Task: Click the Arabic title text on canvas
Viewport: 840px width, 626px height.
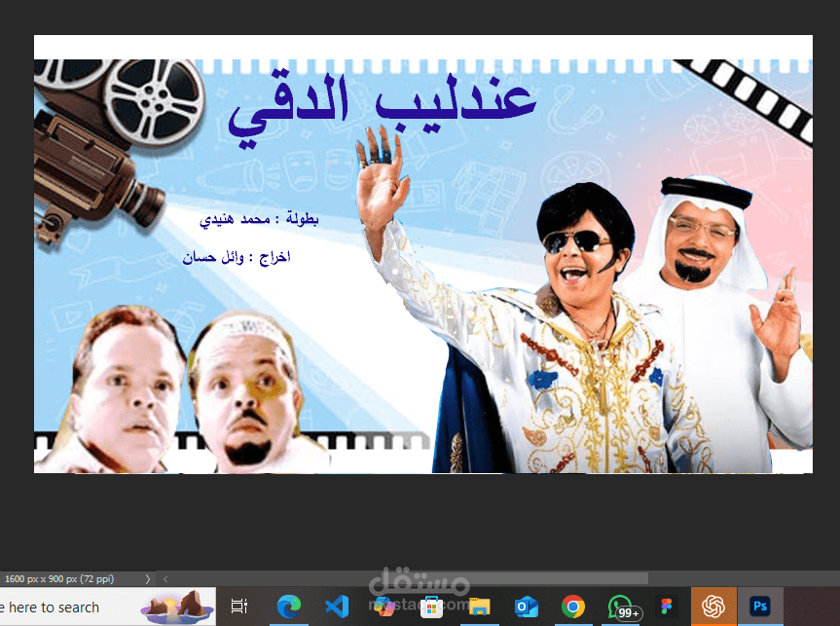Action: click(382, 110)
